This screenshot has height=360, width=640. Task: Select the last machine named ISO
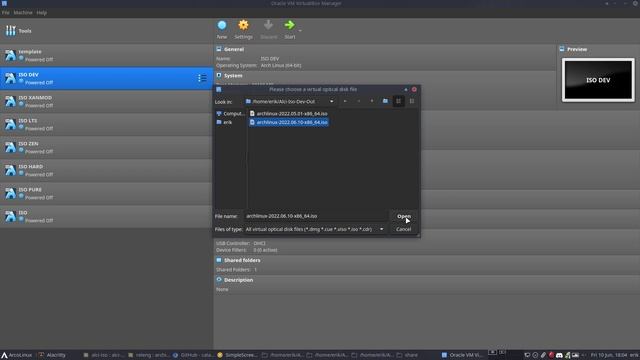pyautogui.click(x=106, y=216)
